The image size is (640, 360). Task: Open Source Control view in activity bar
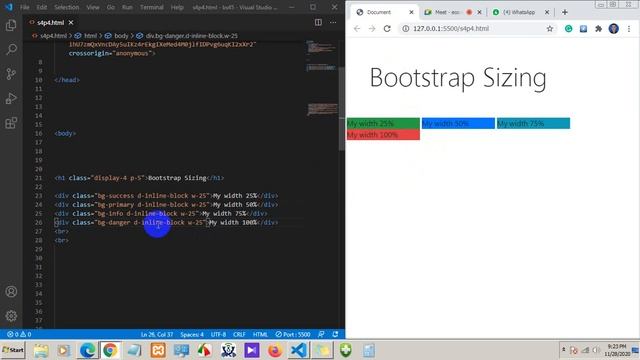pyautogui.click(x=11, y=74)
